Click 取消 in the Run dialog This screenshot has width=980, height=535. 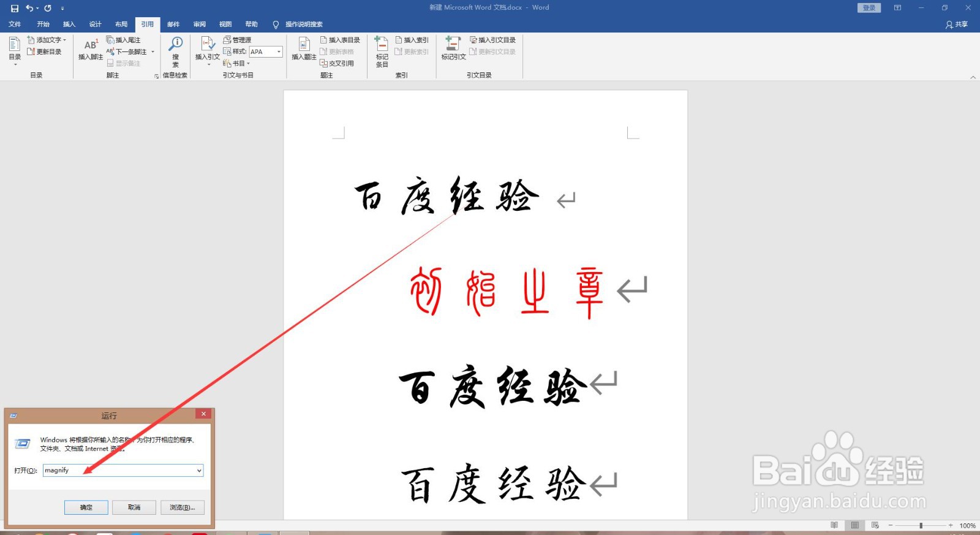[134, 507]
